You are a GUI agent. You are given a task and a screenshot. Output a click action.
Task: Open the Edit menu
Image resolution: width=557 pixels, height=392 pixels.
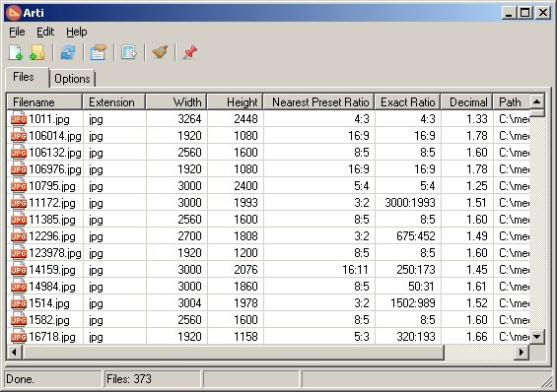click(45, 32)
